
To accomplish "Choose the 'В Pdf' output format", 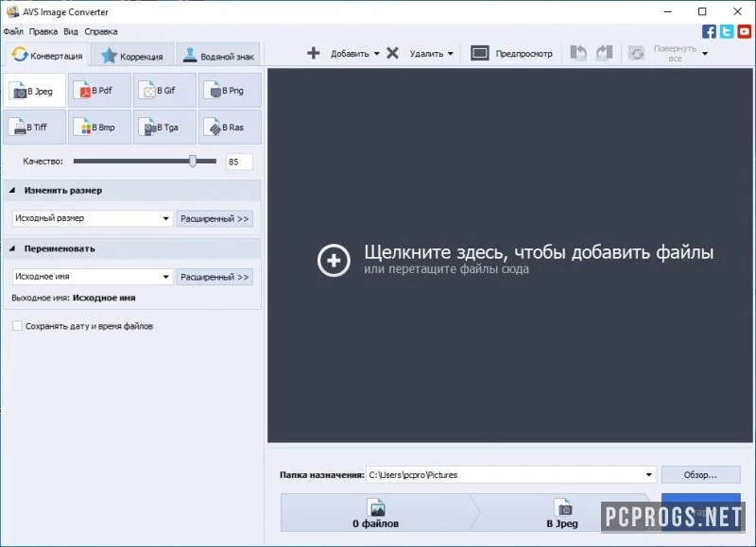I will point(99,91).
